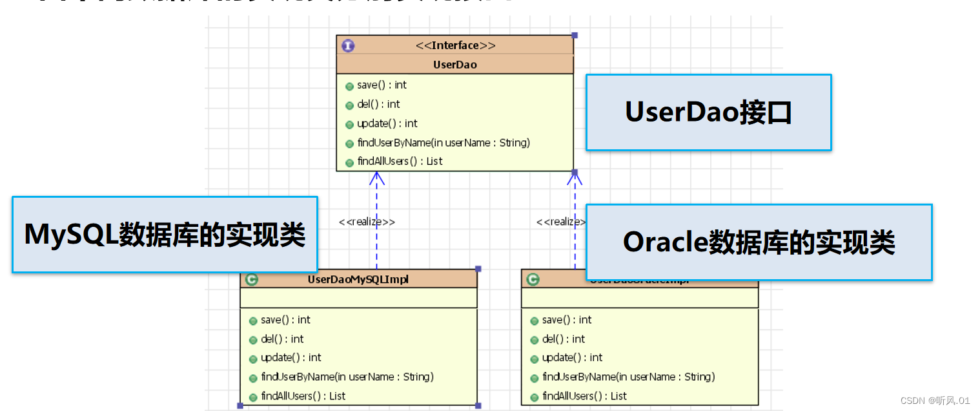Click the class icon on UserDaoOracleImpl header
Viewport: 980px width, 411px height.
coord(533,279)
